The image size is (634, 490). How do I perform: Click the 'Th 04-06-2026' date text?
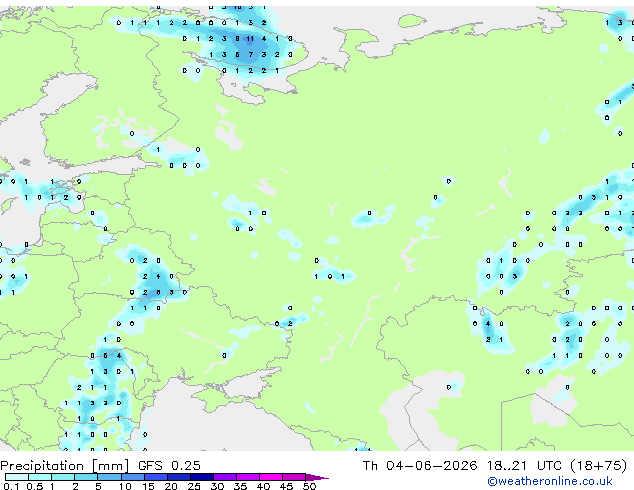420,466
